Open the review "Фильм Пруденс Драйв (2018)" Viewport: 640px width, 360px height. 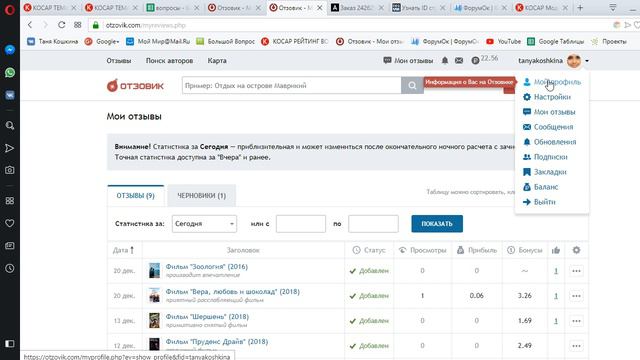(x=217, y=341)
